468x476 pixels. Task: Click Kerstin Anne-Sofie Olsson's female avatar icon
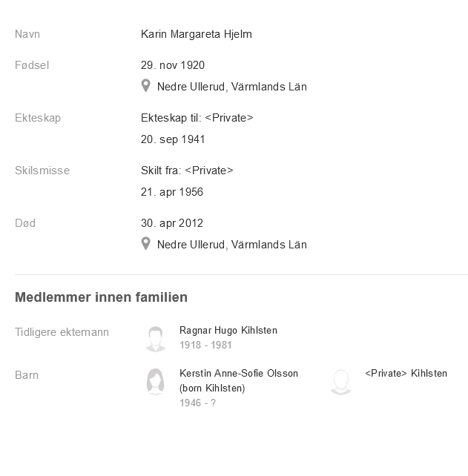coord(155,382)
